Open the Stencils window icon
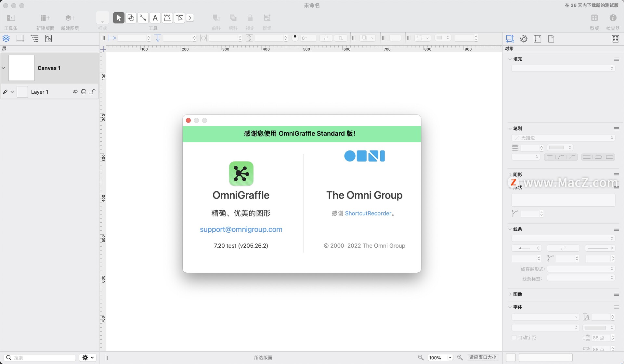This screenshot has width=624, height=364. (594, 18)
